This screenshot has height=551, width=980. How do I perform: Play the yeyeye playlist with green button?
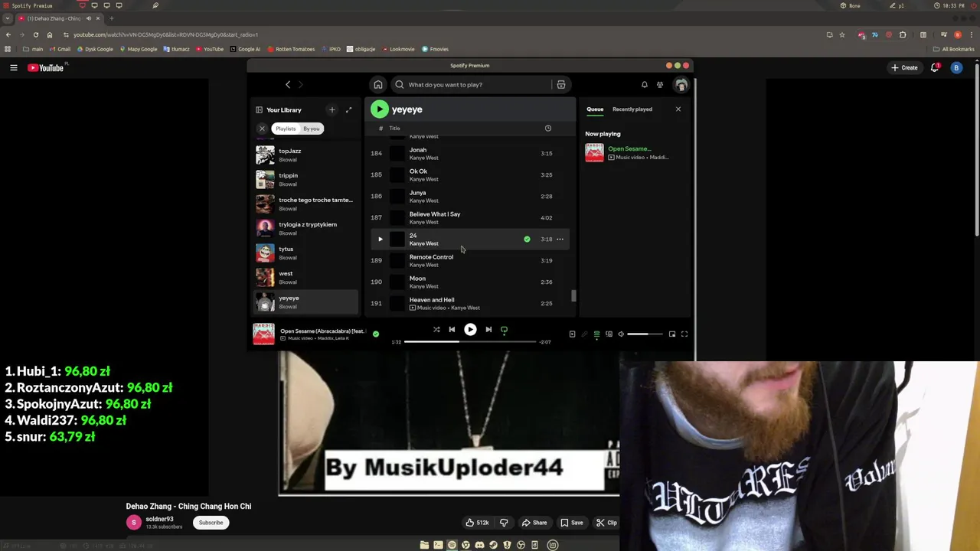pos(379,109)
